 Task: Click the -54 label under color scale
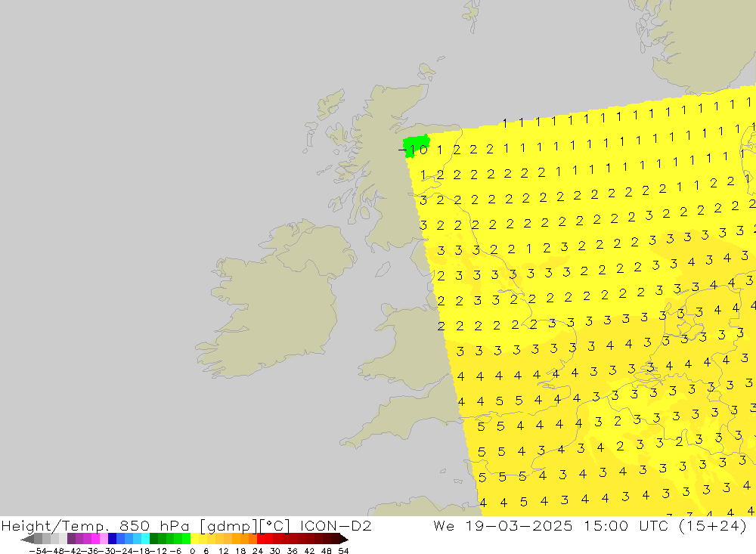[38, 551]
